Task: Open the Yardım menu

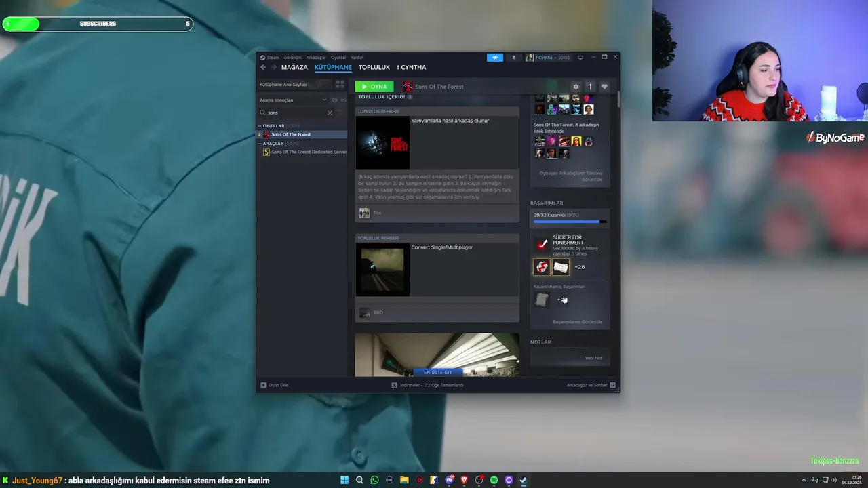Action: [x=357, y=58]
